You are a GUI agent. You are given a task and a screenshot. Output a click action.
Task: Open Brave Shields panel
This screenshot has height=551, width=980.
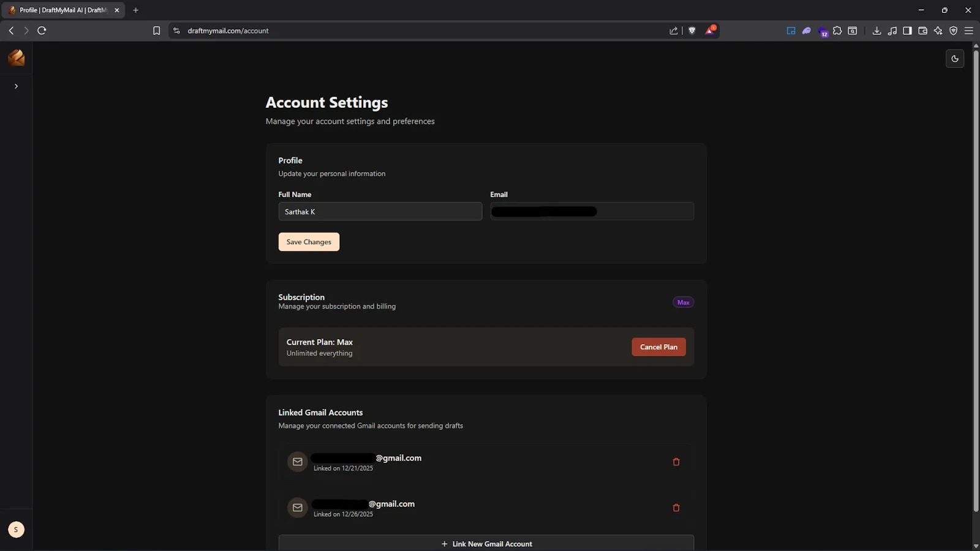[x=692, y=31]
